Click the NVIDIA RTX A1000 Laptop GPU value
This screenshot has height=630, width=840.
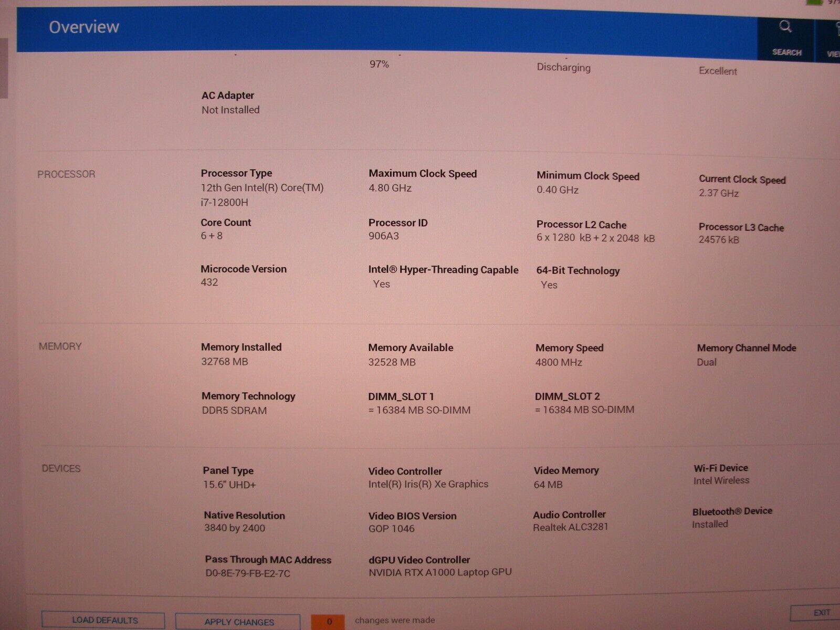pos(440,572)
